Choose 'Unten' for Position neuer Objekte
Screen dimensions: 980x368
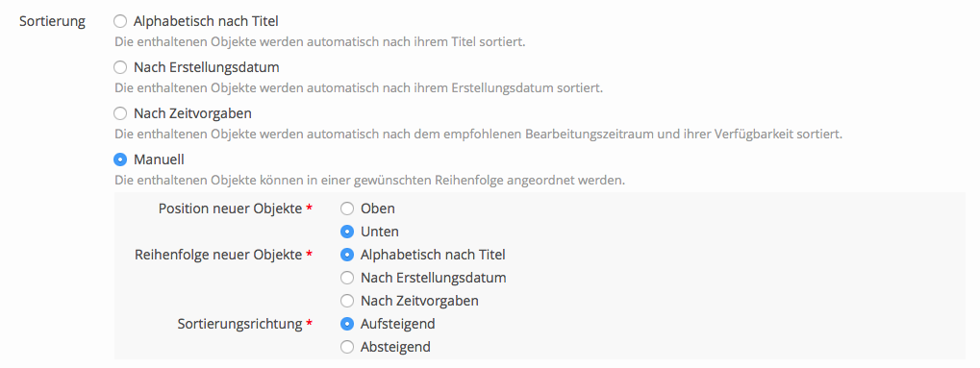pos(347,232)
